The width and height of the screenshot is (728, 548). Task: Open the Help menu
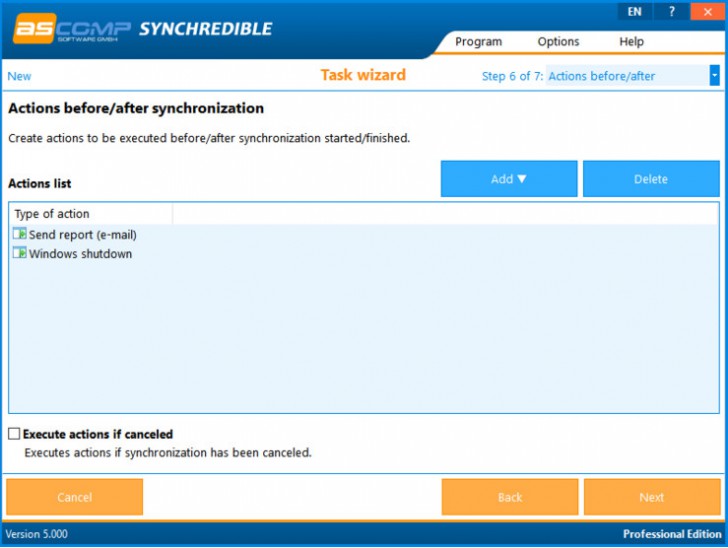coord(631,42)
